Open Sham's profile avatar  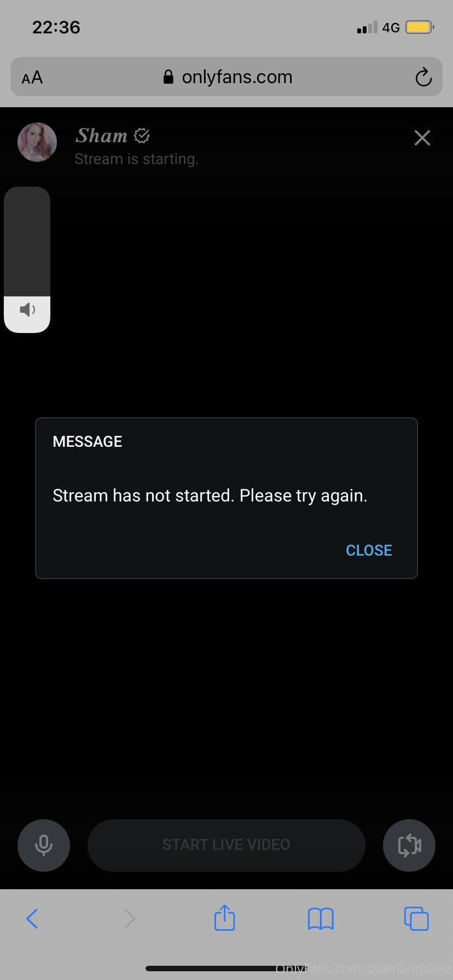pyautogui.click(x=37, y=142)
